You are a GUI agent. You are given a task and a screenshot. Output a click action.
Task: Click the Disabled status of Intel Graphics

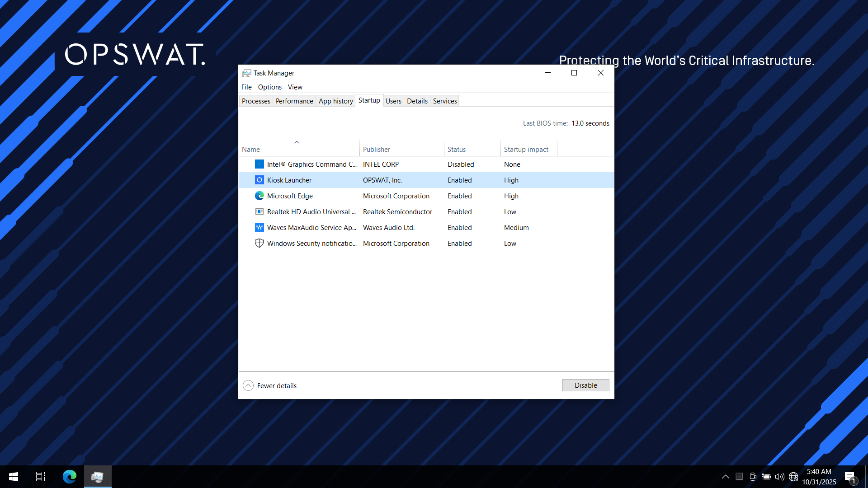pyautogui.click(x=461, y=164)
